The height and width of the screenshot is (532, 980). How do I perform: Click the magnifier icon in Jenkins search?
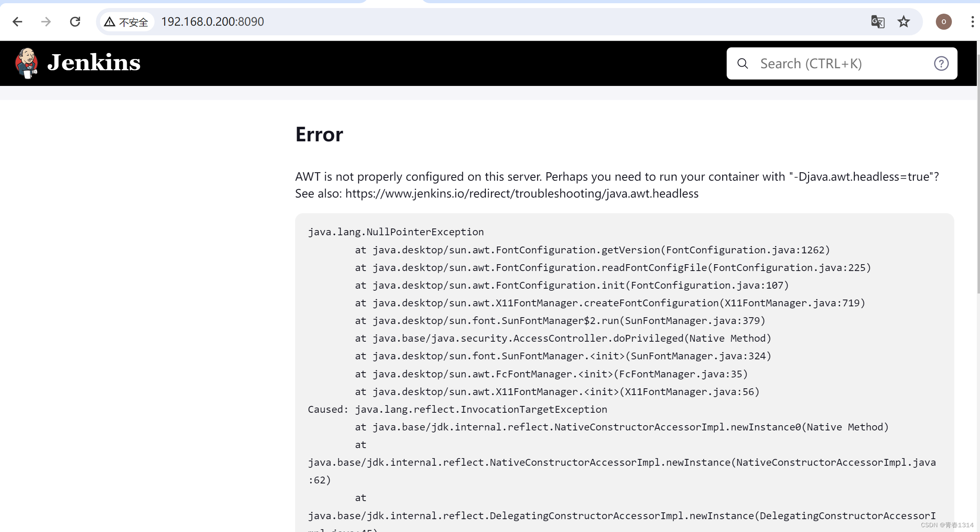point(743,63)
